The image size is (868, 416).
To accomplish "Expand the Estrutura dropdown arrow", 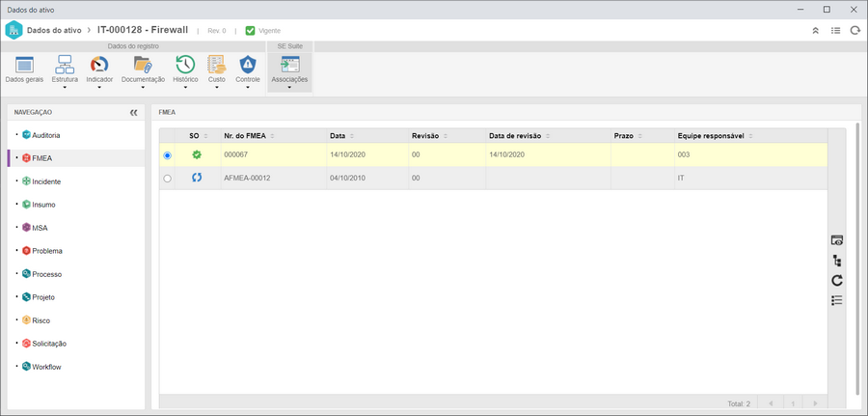I will [x=65, y=87].
